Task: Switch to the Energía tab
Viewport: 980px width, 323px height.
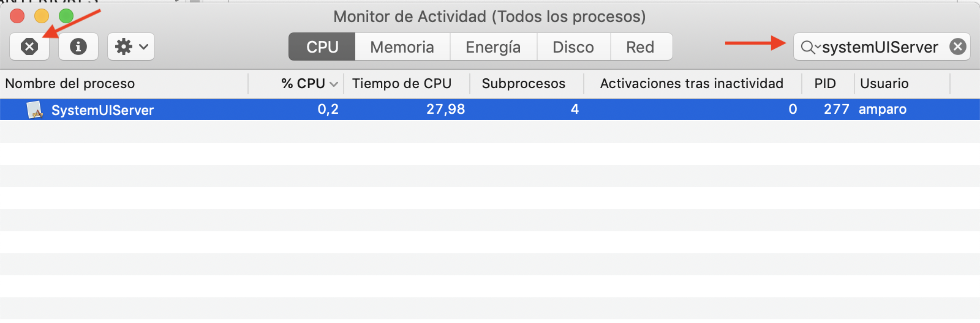Action: 493,47
